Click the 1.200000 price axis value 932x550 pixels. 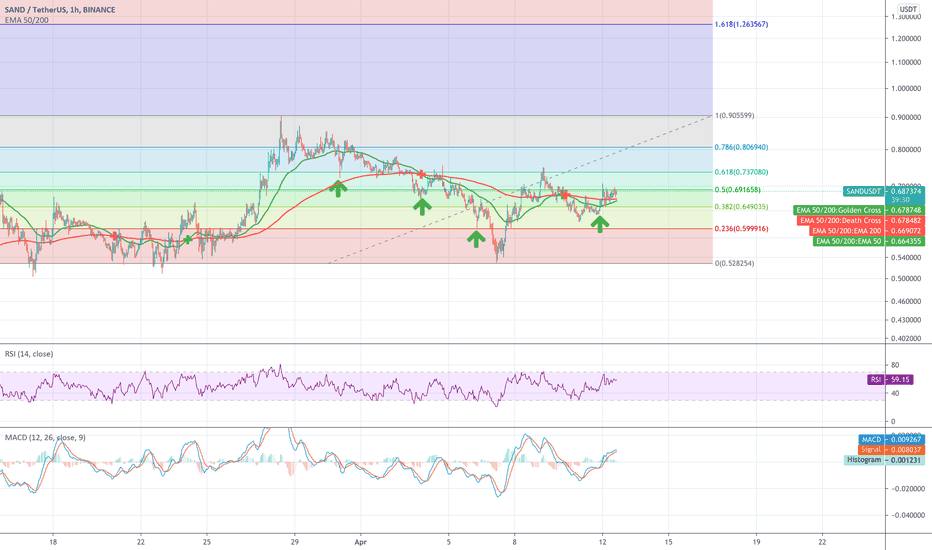pyautogui.click(x=906, y=39)
